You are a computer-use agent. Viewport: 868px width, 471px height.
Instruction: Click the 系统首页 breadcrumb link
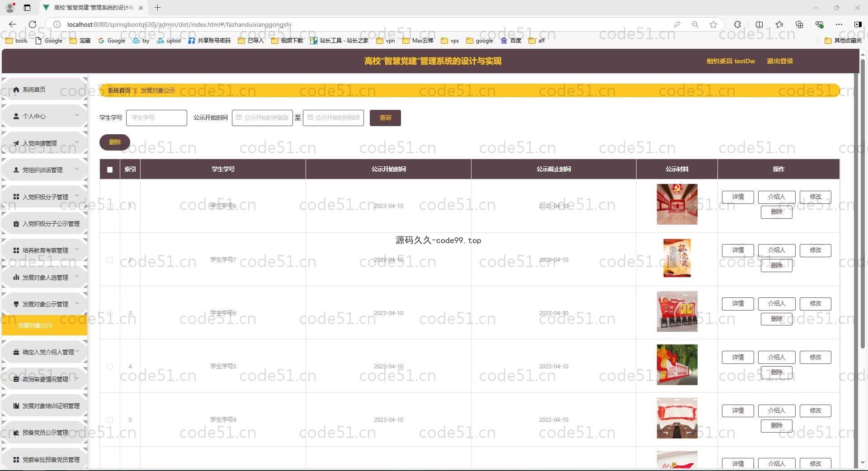(x=119, y=90)
